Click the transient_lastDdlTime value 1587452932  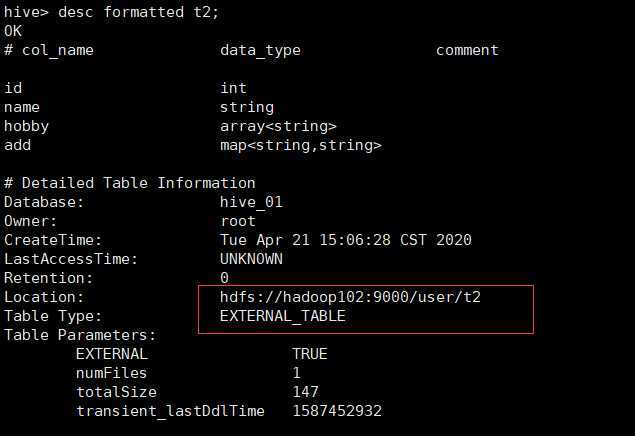click(337, 411)
